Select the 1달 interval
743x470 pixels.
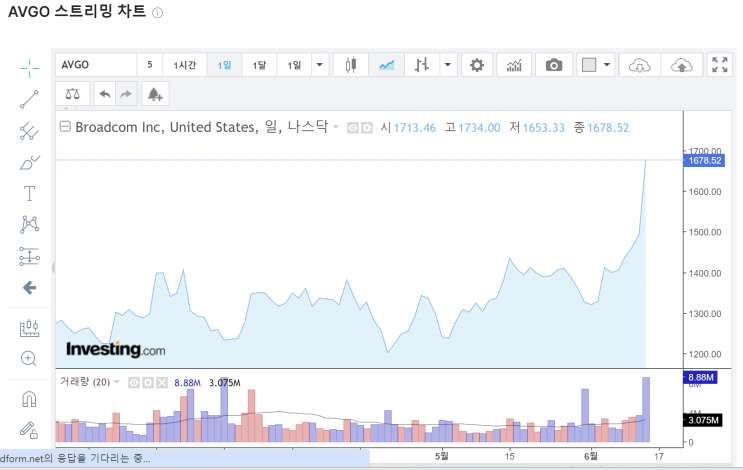[x=259, y=65]
